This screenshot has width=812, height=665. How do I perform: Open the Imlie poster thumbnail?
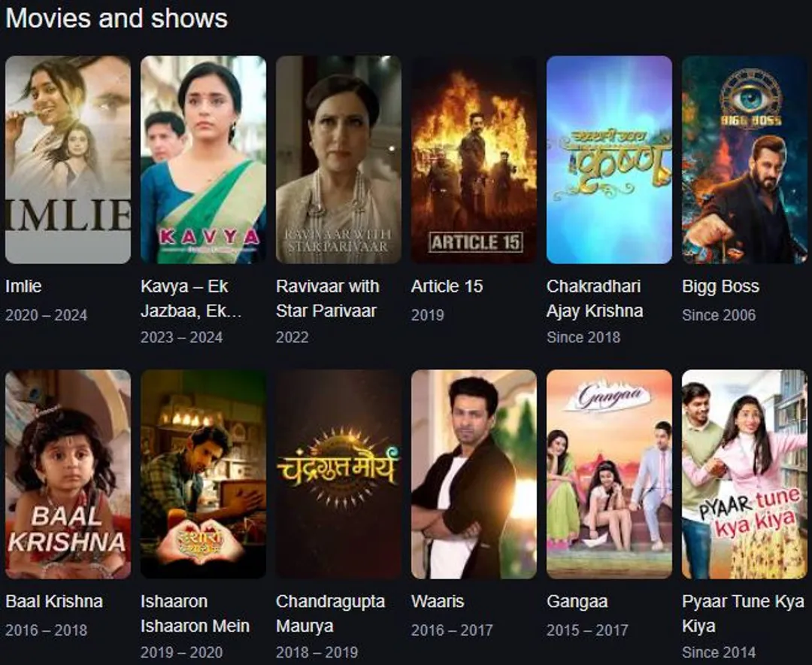[x=68, y=159]
